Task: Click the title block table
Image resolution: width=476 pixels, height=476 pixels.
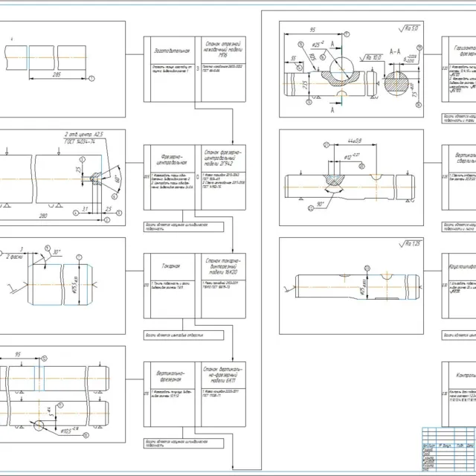Action: point(448,449)
